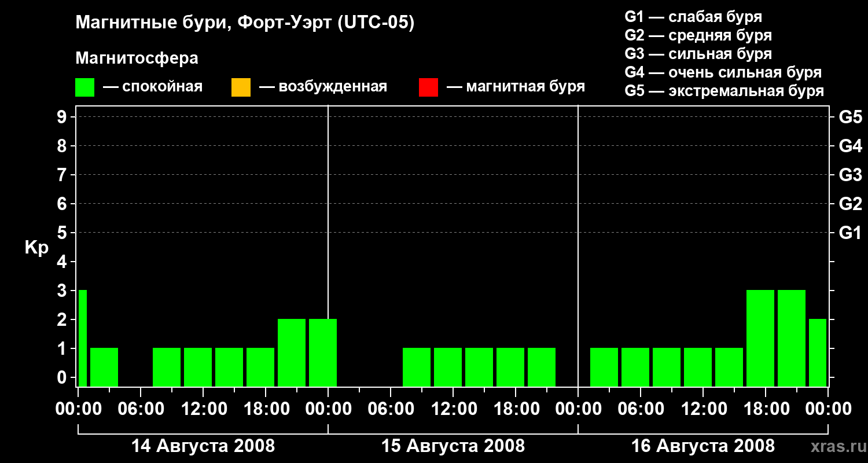This screenshot has width=868, height=463.
Task: Click the Kp axis value 2
Action: tap(62, 320)
